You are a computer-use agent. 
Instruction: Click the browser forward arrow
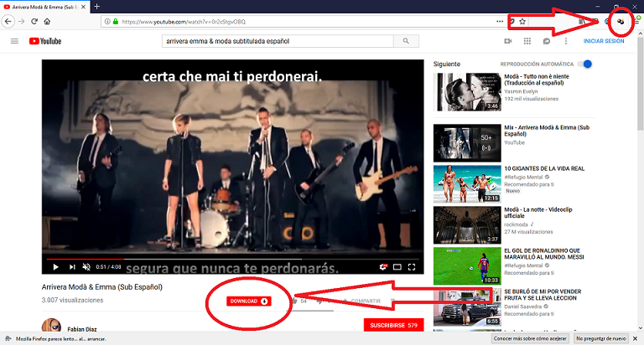tap(22, 21)
